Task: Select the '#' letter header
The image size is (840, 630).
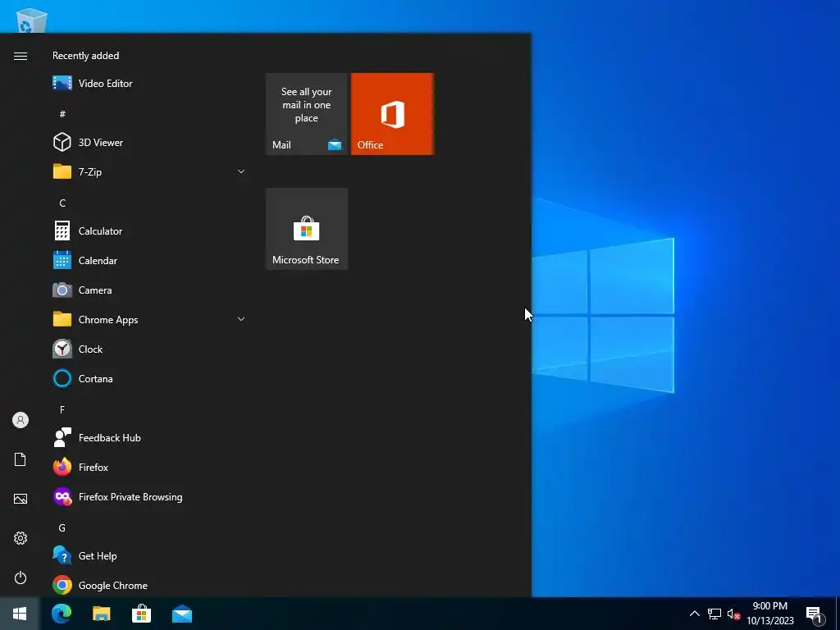Action: tap(62, 114)
